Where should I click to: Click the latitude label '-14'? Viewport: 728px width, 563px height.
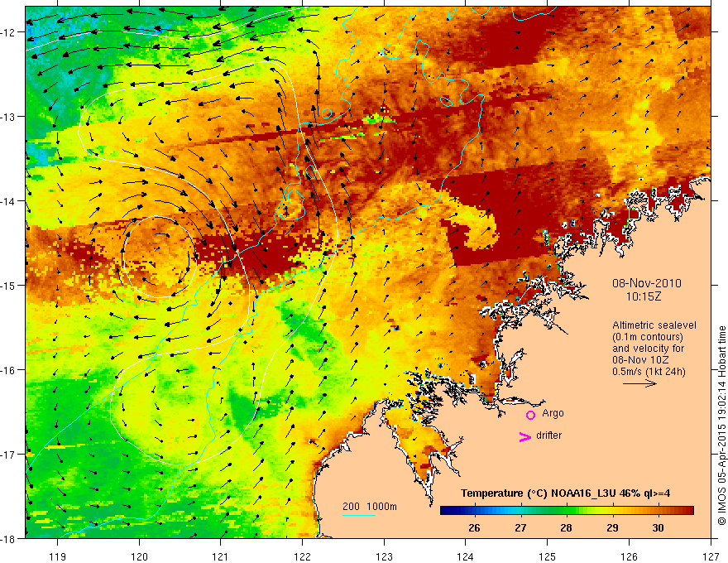click(9, 201)
